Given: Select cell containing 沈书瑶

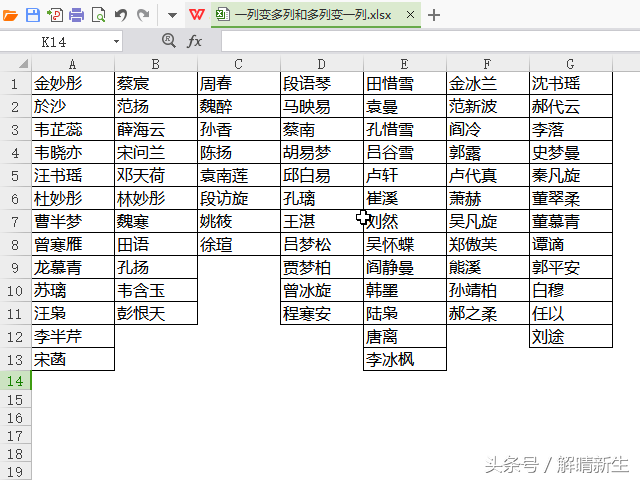Looking at the screenshot, I should 571,84.
